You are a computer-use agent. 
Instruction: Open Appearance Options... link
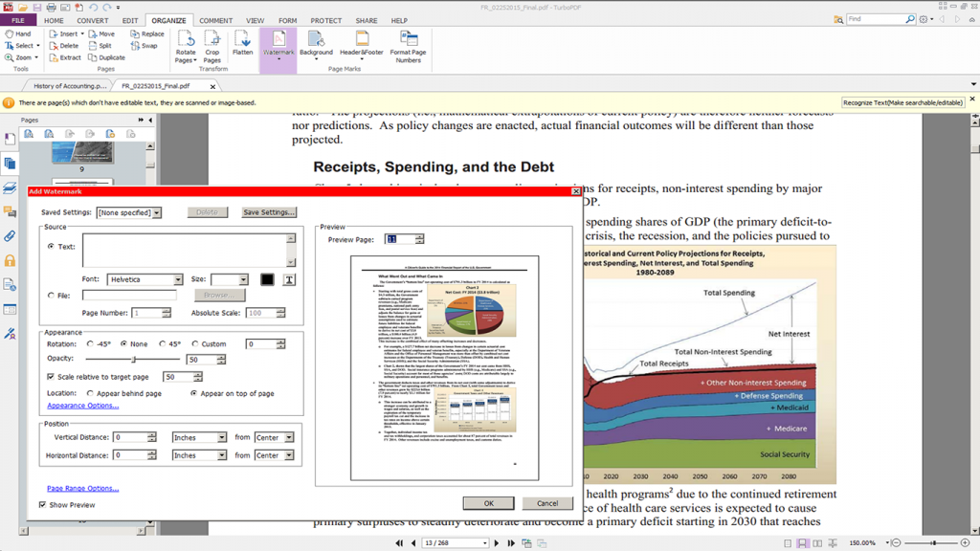(x=82, y=406)
